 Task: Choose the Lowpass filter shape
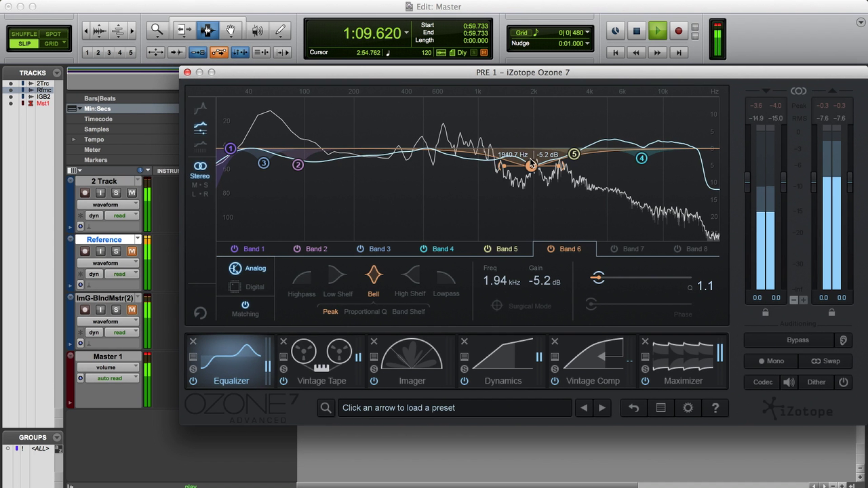pos(446,281)
